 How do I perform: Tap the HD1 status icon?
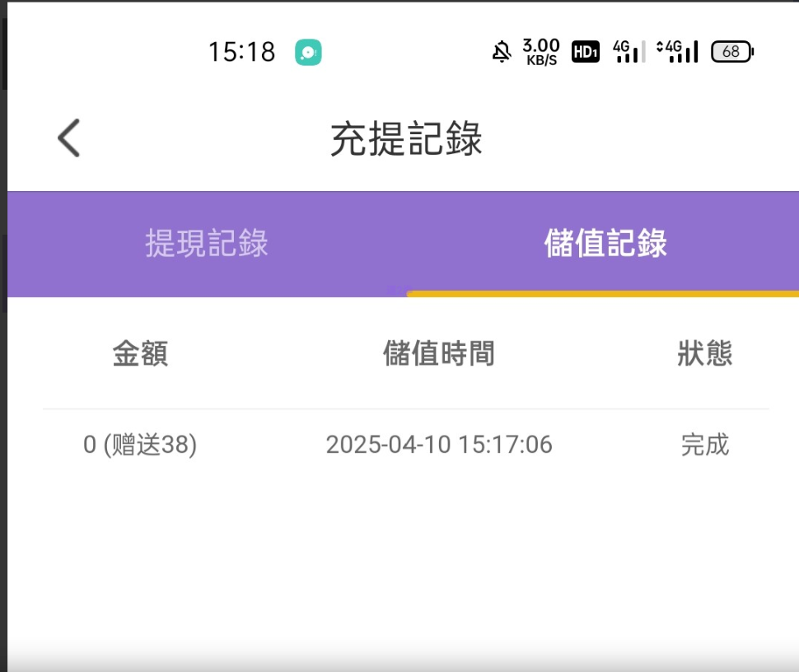(x=585, y=52)
